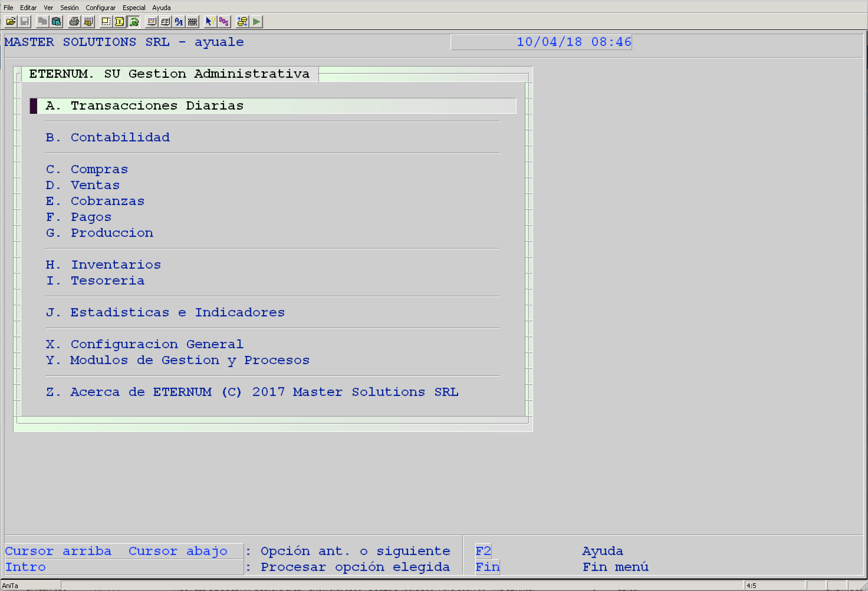Click the colored monitor display icon

click(151, 22)
